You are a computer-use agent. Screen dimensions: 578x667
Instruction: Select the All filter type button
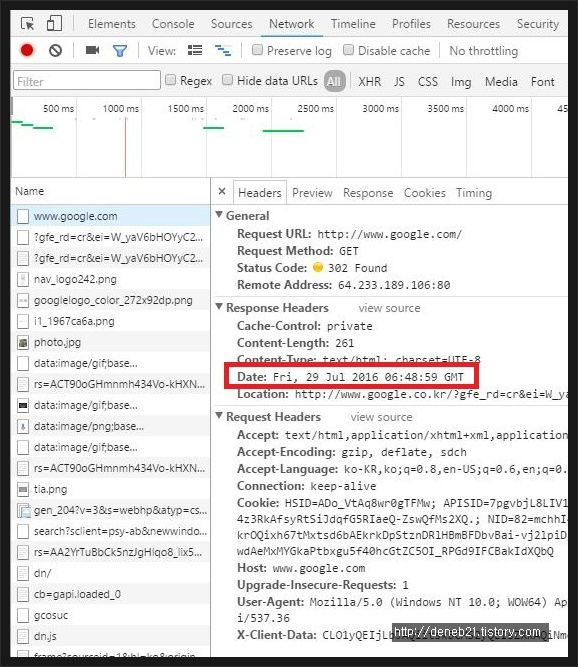tap(334, 81)
